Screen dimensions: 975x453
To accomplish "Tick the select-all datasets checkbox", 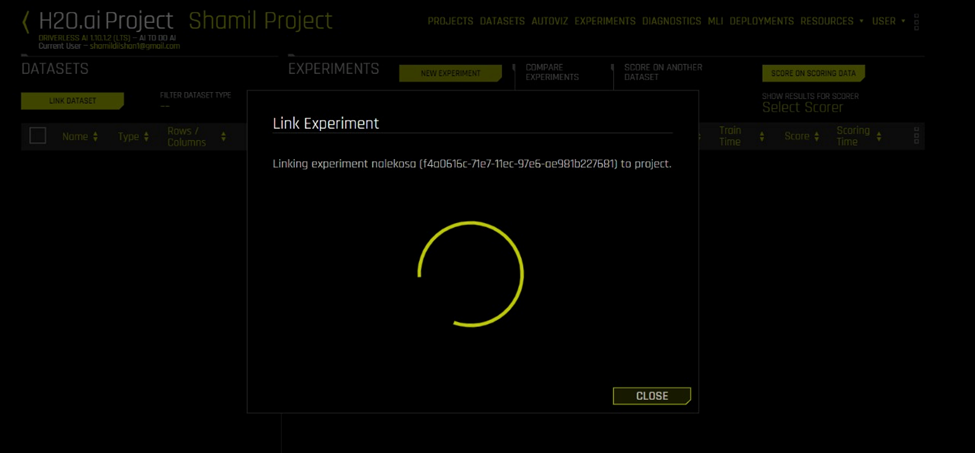I will [38, 136].
